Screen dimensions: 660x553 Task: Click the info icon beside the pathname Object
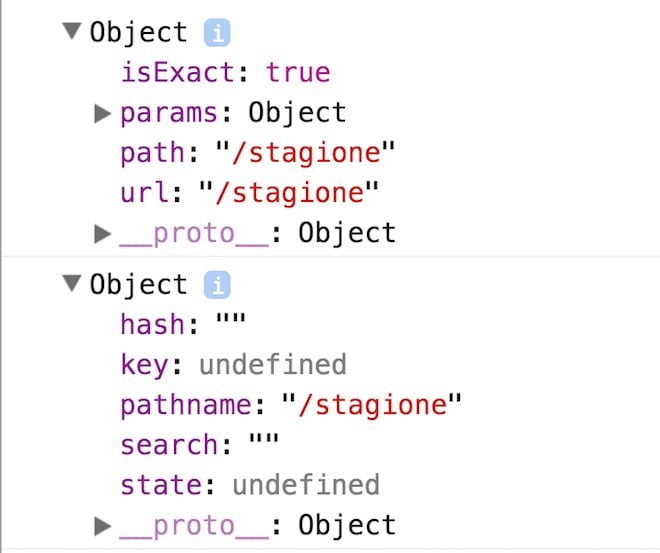pyautogui.click(x=217, y=285)
